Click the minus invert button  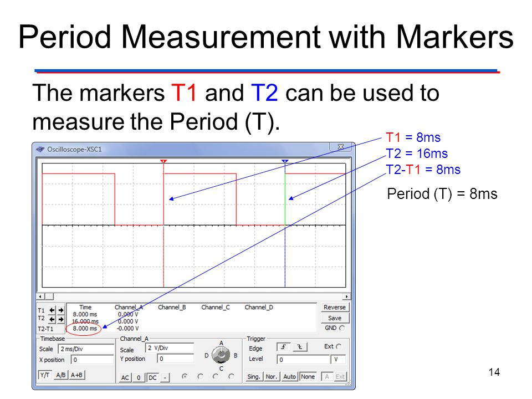tap(165, 377)
